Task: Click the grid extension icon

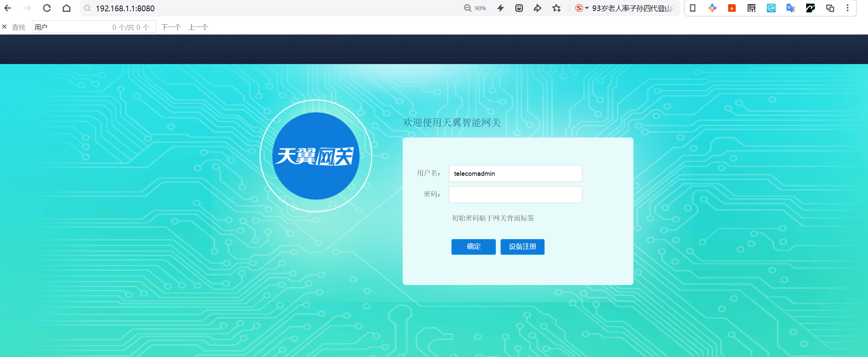Action: click(x=752, y=8)
